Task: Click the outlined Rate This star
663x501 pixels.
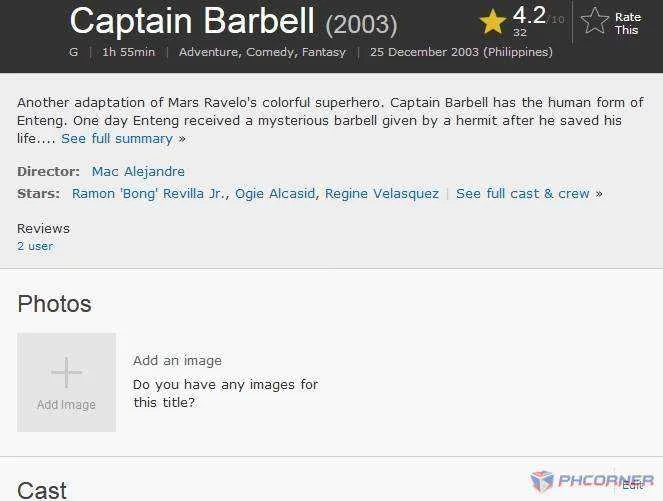Action: 595,20
